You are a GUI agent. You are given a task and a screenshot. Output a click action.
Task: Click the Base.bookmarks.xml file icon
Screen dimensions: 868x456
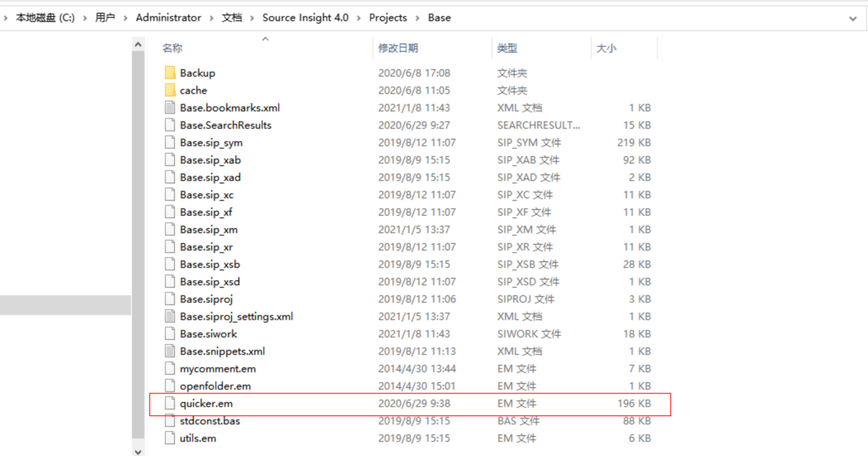(x=170, y=107)
